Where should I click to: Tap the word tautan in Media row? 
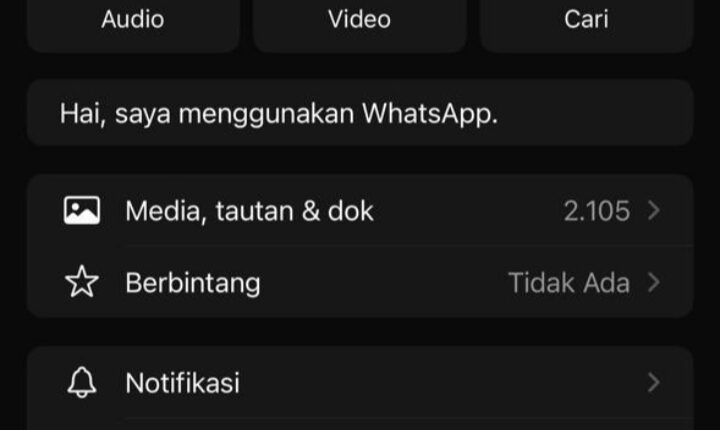[254, 211]
